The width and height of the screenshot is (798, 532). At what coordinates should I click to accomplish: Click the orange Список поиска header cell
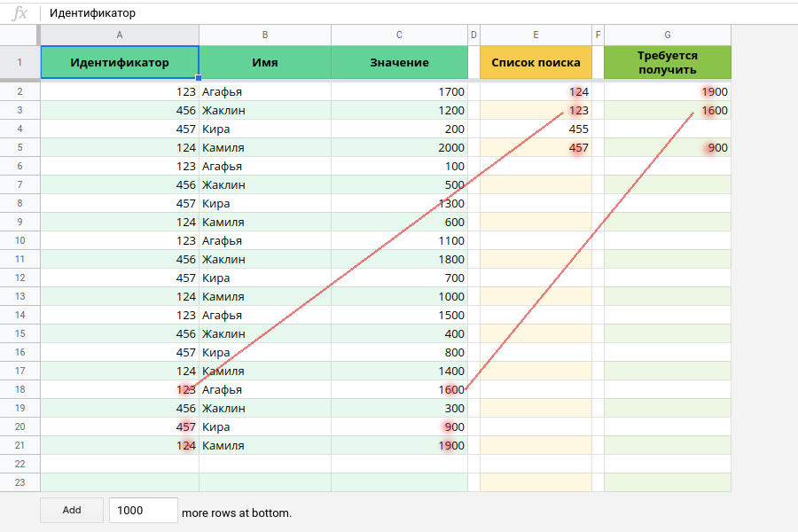click(x=536, y=62)
